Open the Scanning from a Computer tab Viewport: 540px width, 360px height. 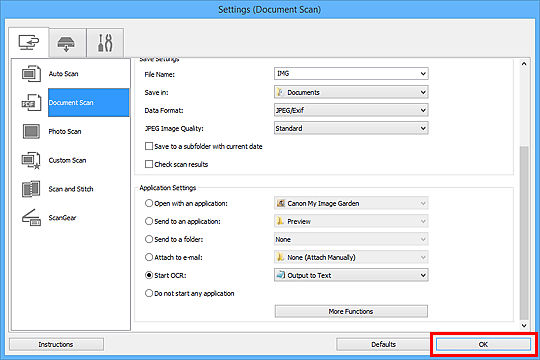coord(29,42)
